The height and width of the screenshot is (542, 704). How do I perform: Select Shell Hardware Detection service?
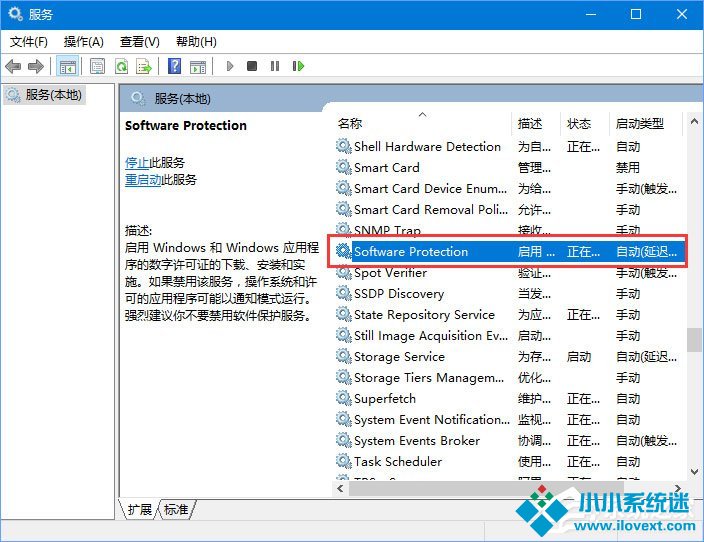coord(509,146)
